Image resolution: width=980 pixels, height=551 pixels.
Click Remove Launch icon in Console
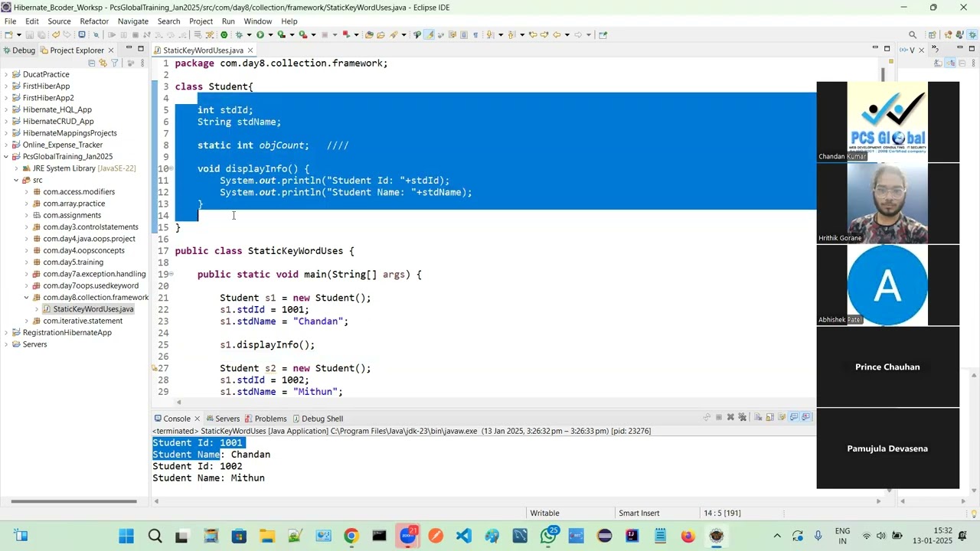[x=730, y=417]
